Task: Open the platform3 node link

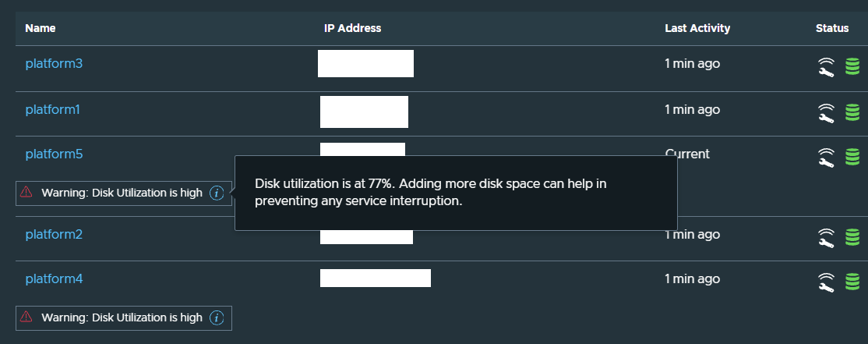Action: [x=54, y=64]
